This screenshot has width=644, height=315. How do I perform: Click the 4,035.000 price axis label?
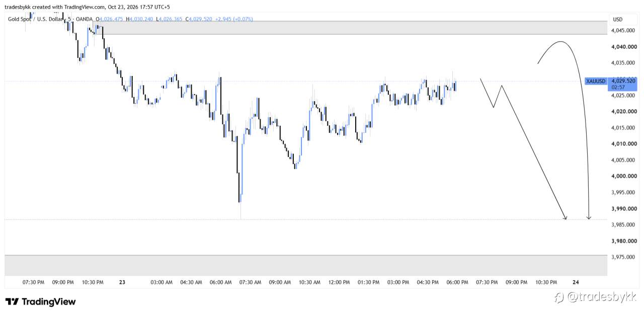click(623, 63)
